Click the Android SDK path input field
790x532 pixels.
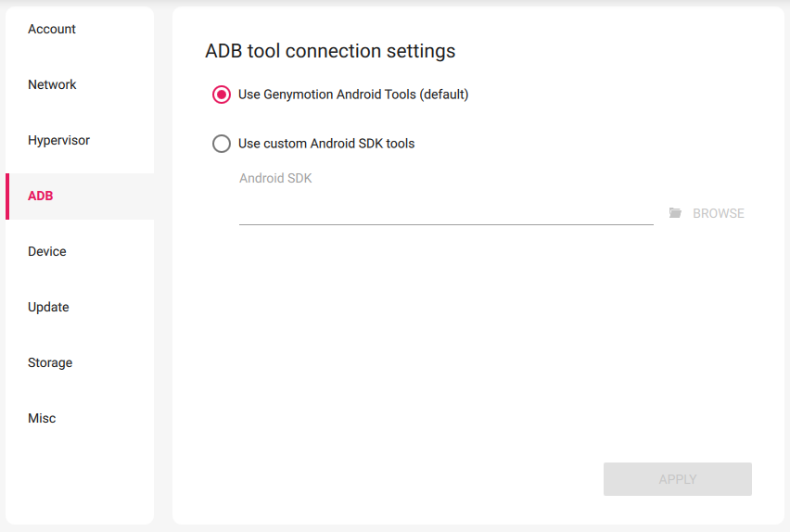click(446, 213)
